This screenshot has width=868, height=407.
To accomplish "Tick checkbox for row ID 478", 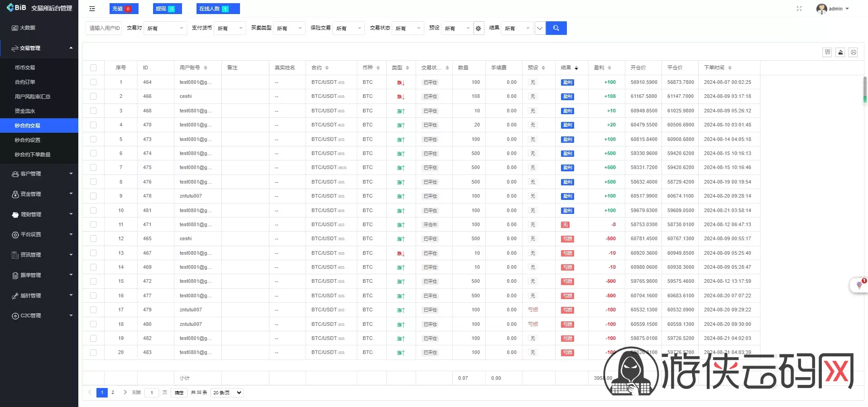I will pos(93,196).
